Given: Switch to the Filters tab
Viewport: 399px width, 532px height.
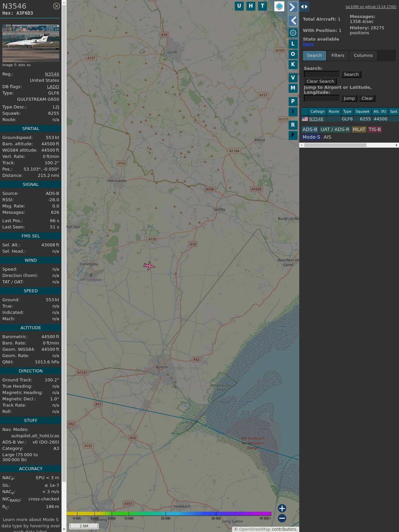Looking at the screenshot, I should (x=338, y=56).
